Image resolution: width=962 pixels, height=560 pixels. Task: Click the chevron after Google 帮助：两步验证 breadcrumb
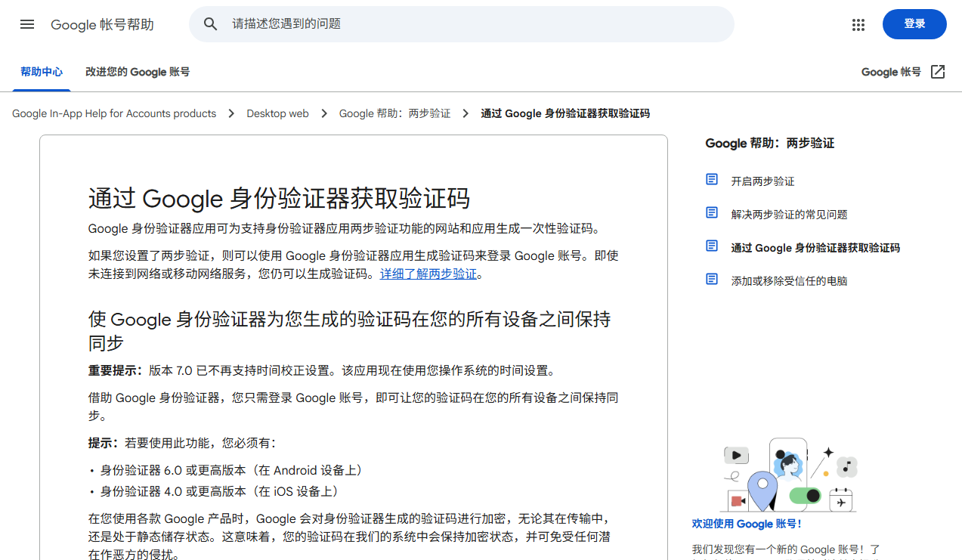[466, 113]
